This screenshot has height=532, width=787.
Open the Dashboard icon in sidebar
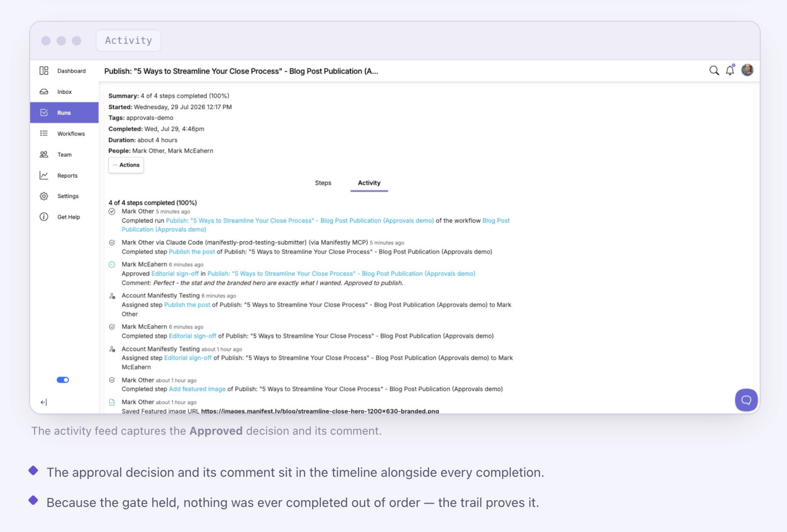(44, 71)
